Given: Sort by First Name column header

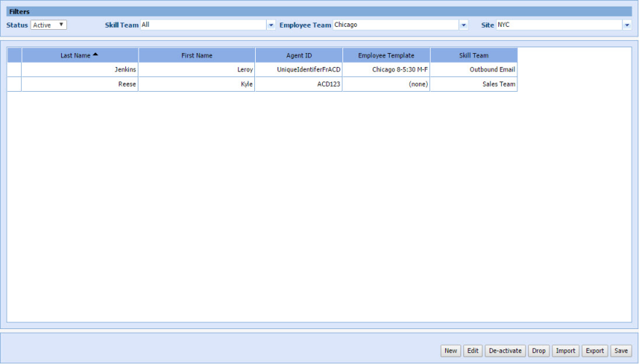Looking at the screenshot, I should (197, 55).
